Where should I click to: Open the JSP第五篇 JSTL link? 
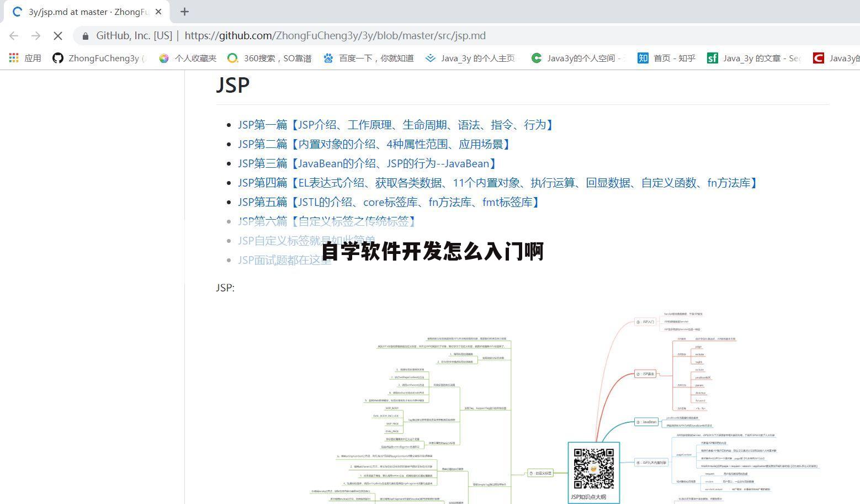pos(390,202)
